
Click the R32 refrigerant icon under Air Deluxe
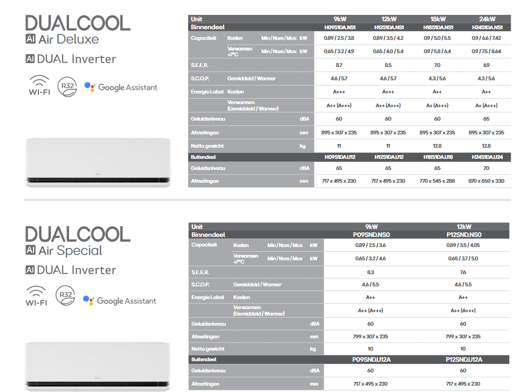[67, 87]
